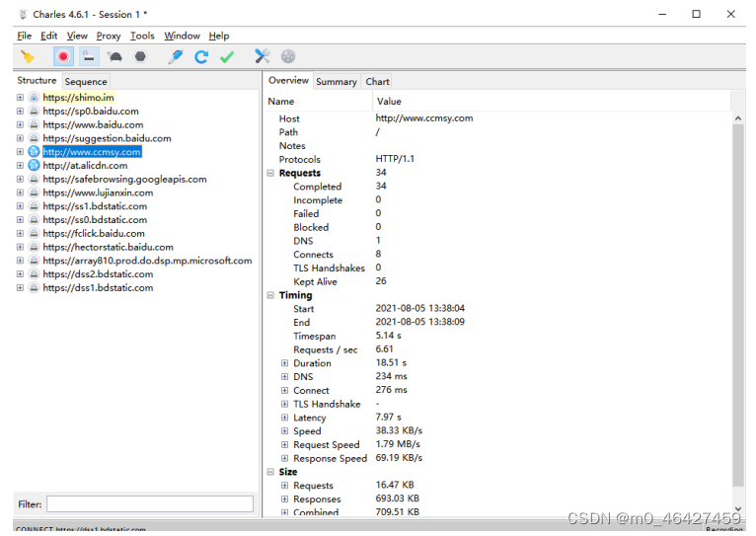Viewport: 756px width, 536px height.
Task: Select the Chart tab
Action: 377,82
